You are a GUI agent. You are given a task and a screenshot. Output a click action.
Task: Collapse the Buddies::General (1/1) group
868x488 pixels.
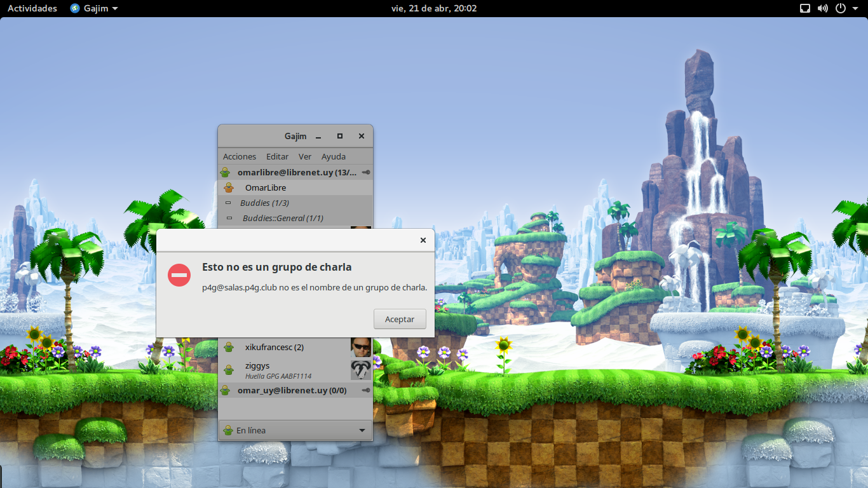pos(229,218)
